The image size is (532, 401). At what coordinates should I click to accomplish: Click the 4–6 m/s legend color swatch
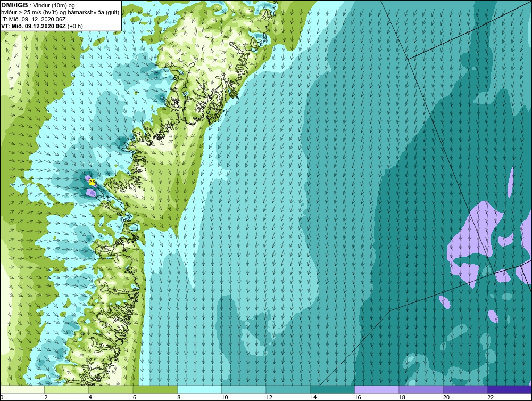pyautogui.click(x=111, y=389)
